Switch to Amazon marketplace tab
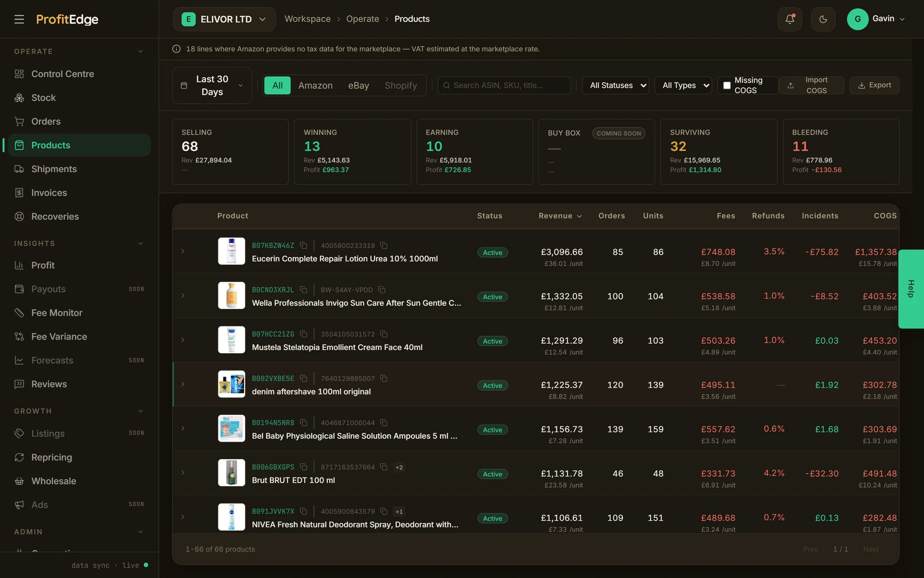Screen dimensions: 924x578 point(315,85)
